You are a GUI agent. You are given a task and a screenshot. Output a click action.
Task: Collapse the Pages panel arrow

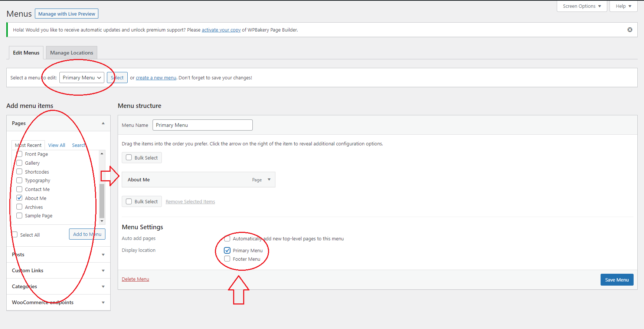click(103, 123)
